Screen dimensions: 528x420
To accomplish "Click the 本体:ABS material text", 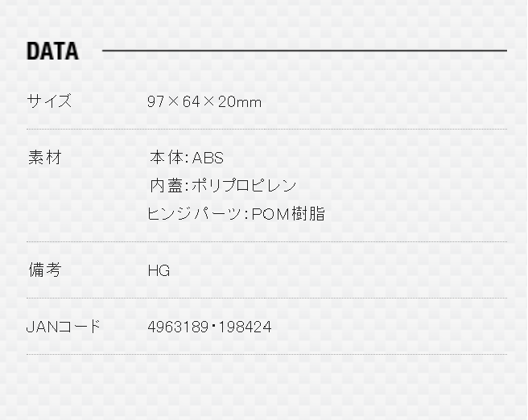I will coord(187,158).
